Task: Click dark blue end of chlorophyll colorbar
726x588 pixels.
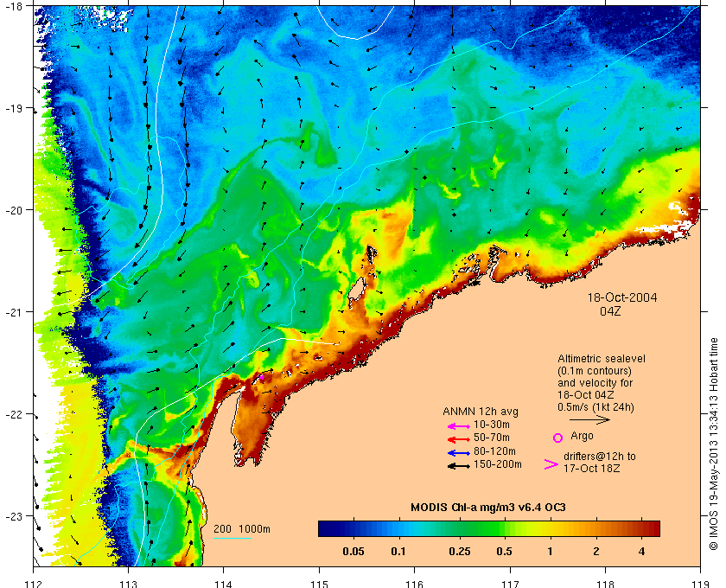Action: click(324, 528)
